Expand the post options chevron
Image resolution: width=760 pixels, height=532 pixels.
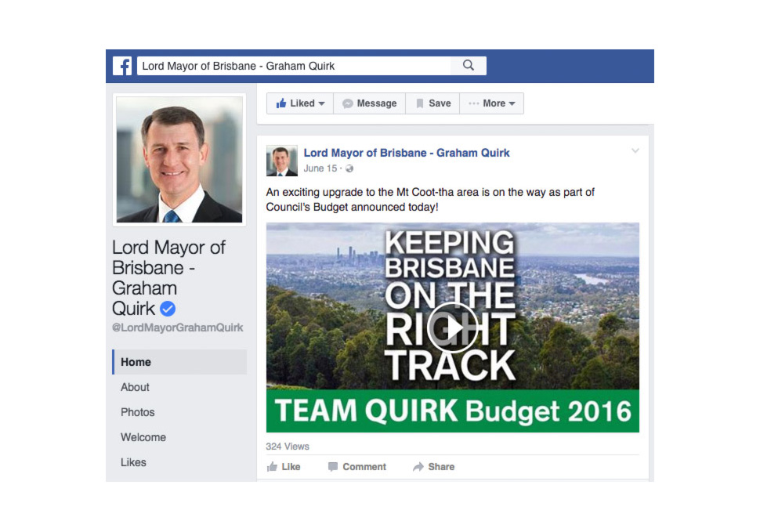point(635,150)
